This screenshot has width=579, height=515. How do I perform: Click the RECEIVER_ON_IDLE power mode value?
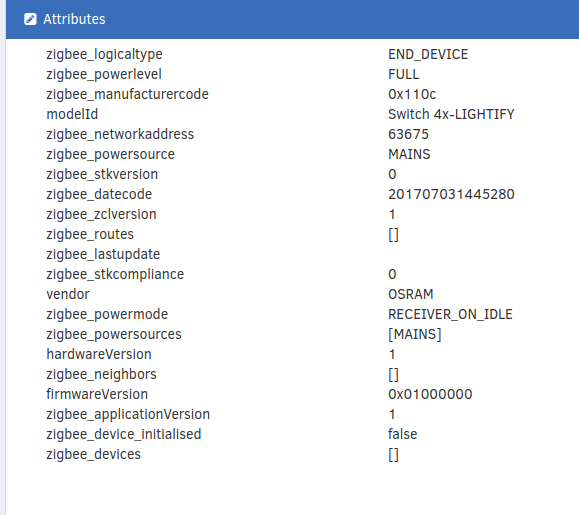450,314
